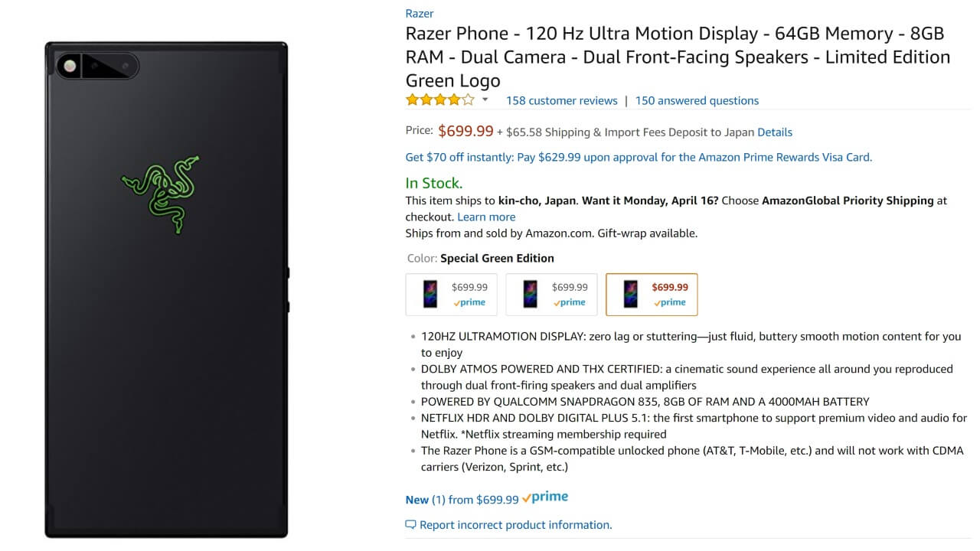
Task: Open the 150 answered questions link
Action: pyautogui.click(x=697, y=100)
